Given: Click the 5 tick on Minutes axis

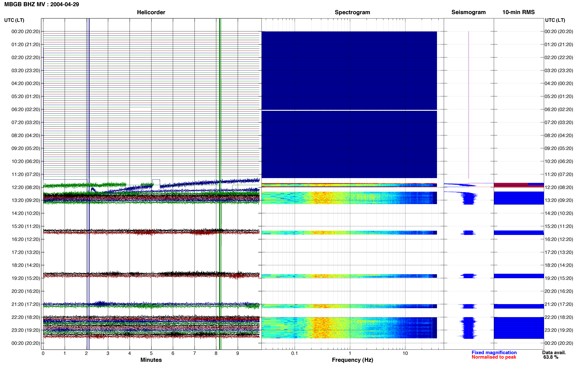Looking at the screenshot, I should pos(151,353).
